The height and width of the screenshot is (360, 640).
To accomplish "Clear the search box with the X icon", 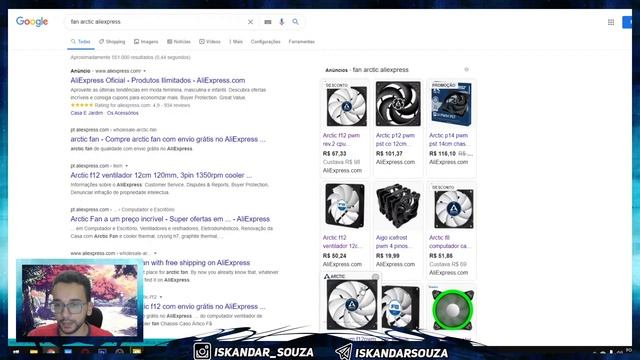I will 250,22.
